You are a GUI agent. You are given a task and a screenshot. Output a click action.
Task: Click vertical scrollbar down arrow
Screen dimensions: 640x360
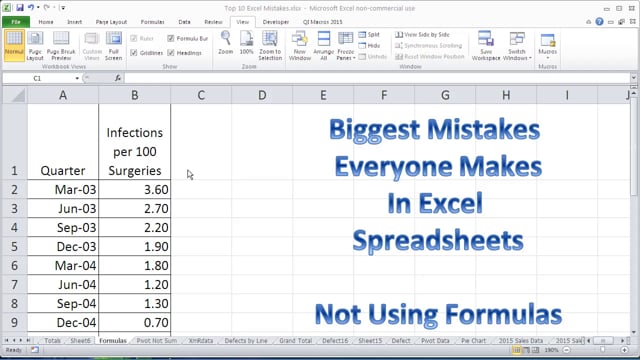pos(633,332)
